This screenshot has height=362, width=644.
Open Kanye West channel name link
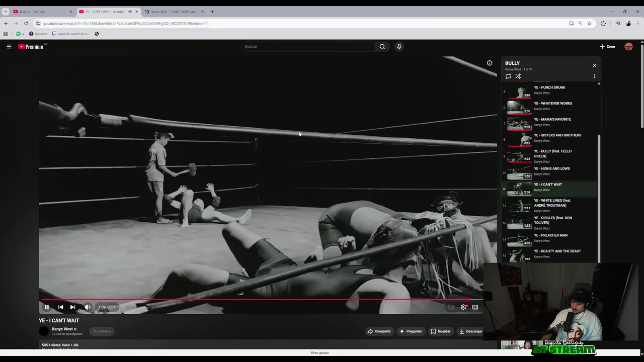coord(62,329)
